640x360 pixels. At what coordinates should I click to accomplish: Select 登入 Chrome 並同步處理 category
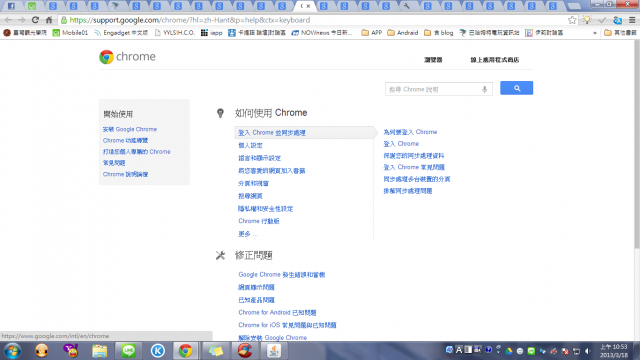coord(272,133)
